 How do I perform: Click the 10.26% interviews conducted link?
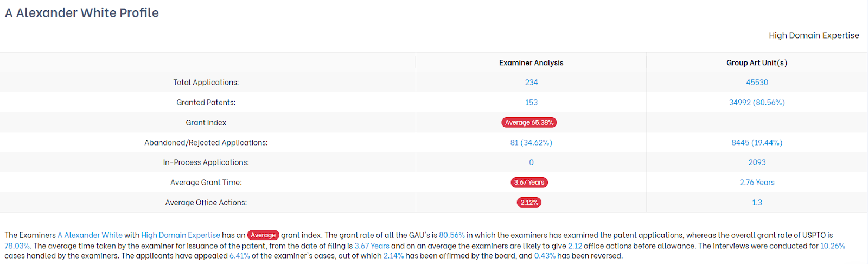point(832,246)
